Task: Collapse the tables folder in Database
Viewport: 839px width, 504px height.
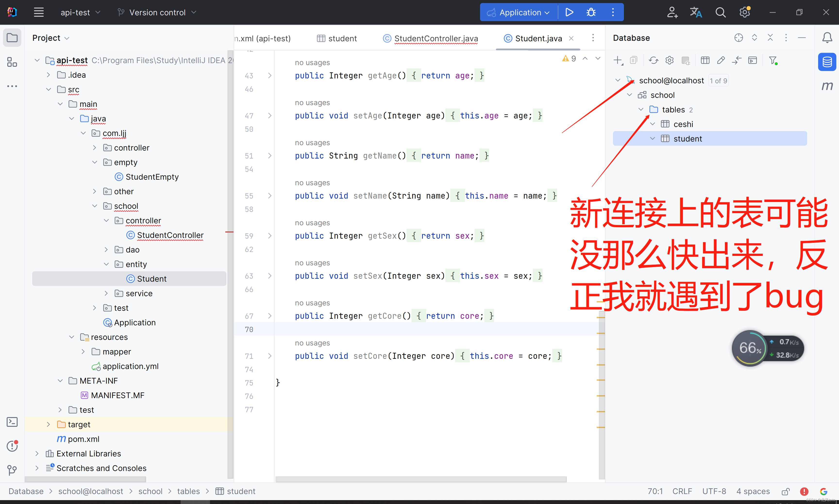Action: (641, 109)
